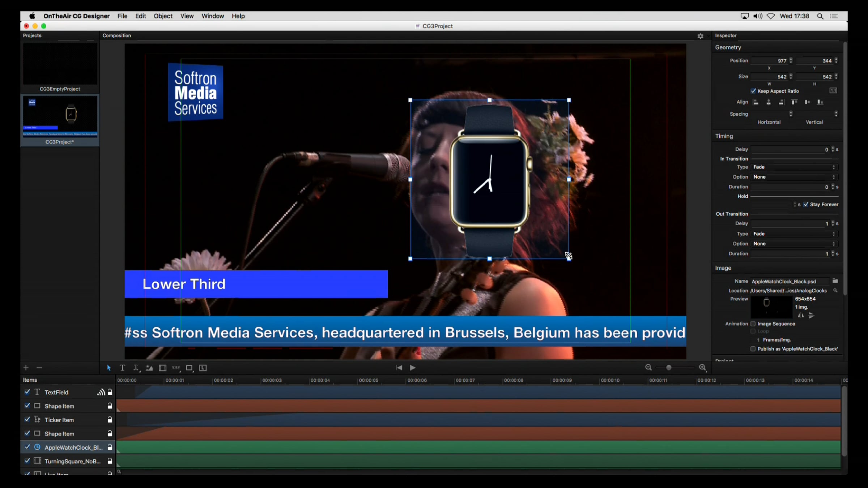The image size is (868, 488).
Task: Remove selected project with minus
Action: (39, 368)
